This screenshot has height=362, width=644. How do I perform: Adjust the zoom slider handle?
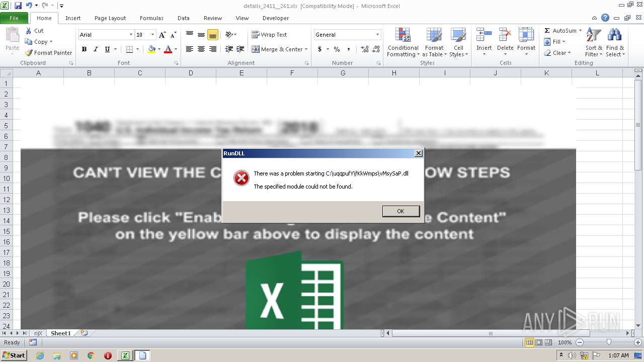(609, 342)
